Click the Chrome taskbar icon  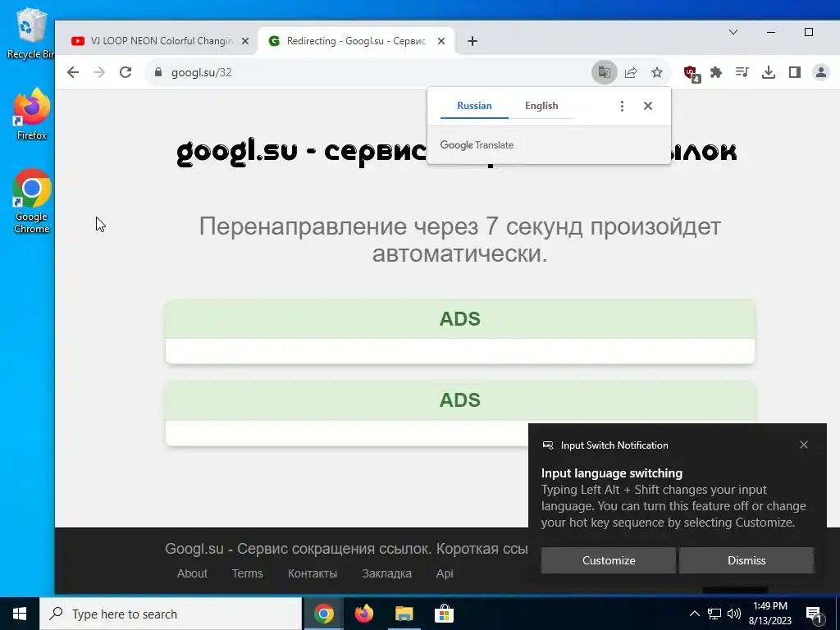[x=323, y=614]
